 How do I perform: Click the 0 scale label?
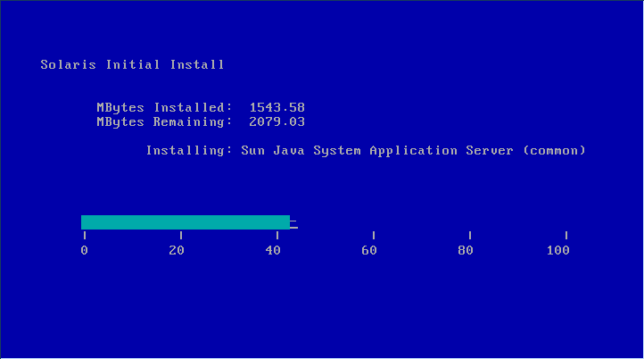click(x=84, y=250)
